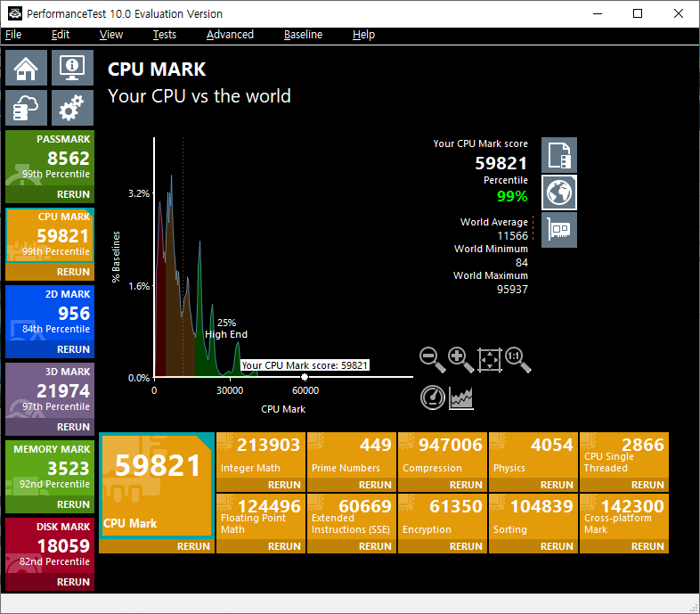Viewport: 700px width, 614px height.
Task: Rerun the CPU Single Threaded test
Action: [647, 485]
